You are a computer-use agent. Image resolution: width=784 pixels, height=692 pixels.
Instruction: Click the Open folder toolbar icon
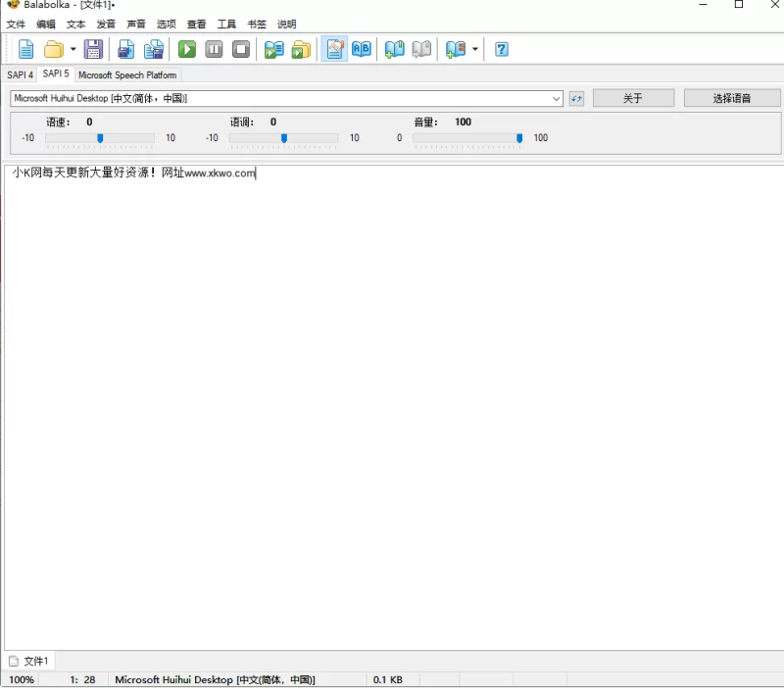click(54, 49)
